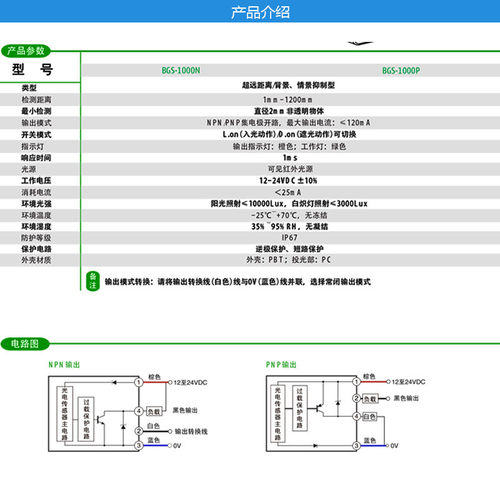The height and width of the screenshot is (500, 500).
Task: Select the 型号 heading
Action: [32, 69]
